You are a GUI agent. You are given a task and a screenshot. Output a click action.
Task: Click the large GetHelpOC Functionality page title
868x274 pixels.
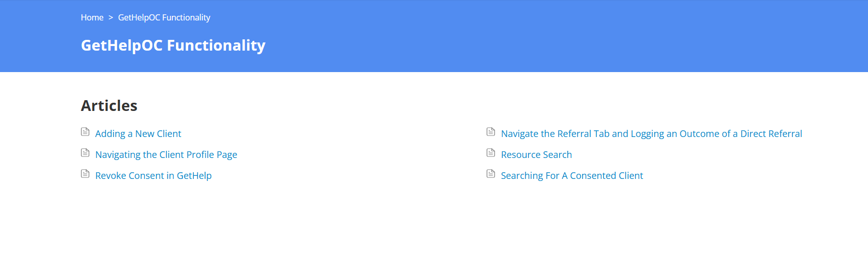(173, 45)
